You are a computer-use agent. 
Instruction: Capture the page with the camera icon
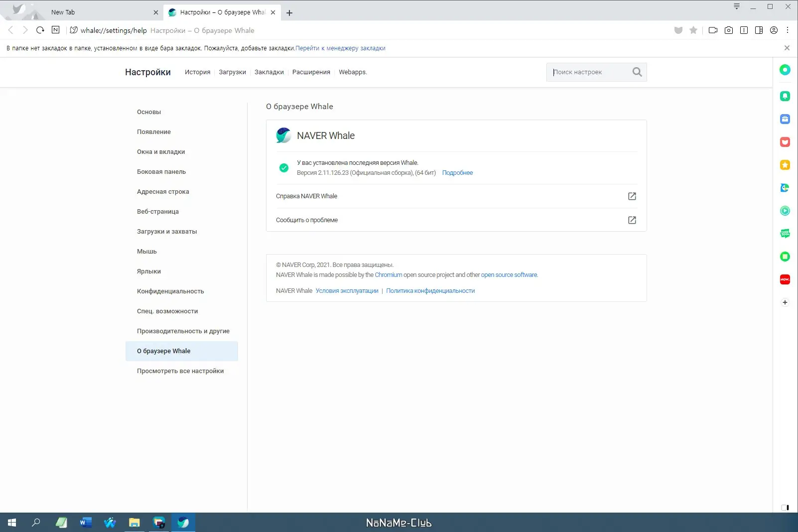[x=729, y=30]
